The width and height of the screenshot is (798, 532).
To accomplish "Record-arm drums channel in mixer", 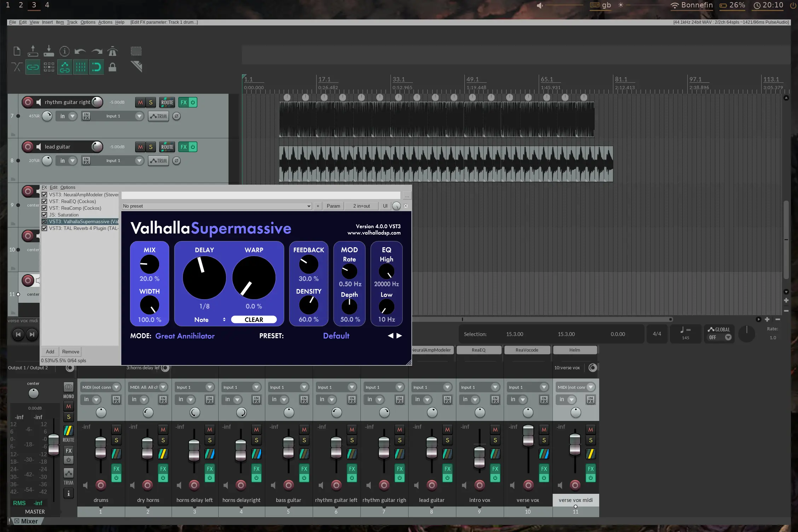I will (101, 485).
